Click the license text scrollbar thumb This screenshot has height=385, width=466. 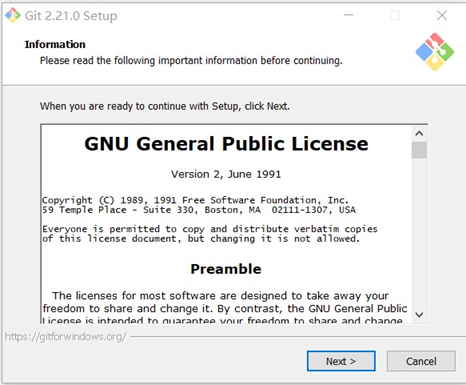[x=419, y=150]
